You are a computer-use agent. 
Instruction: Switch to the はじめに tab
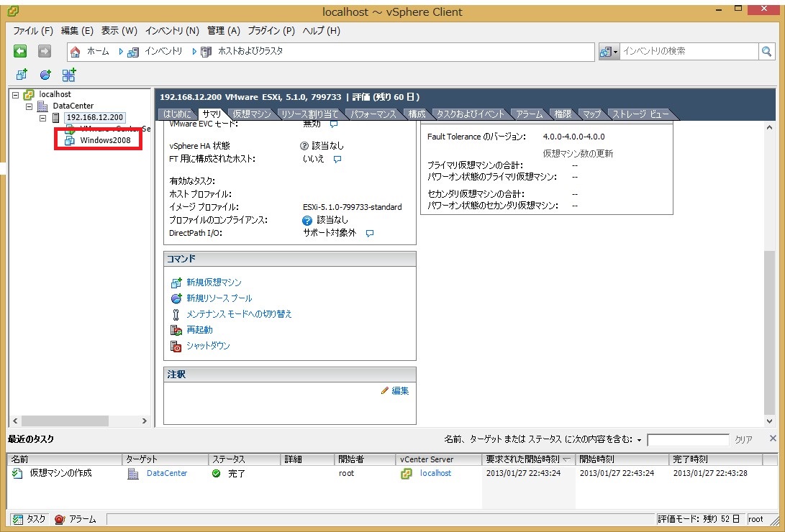tap(177, 114)
